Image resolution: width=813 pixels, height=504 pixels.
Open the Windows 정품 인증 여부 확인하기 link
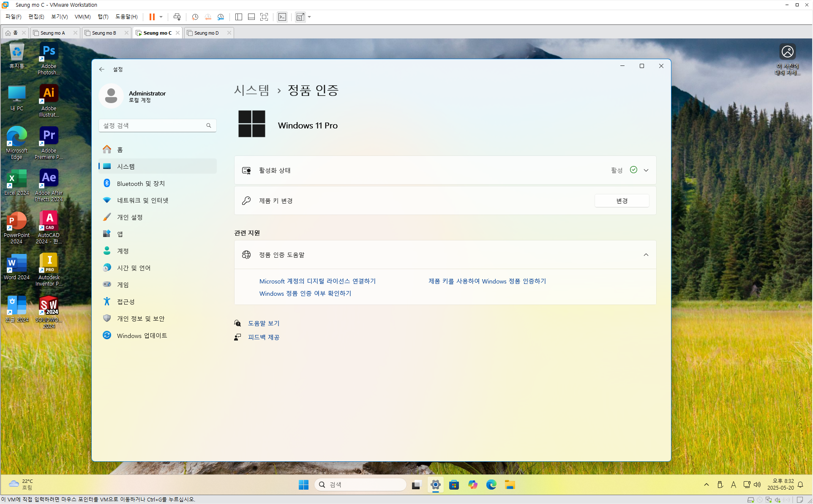[x=305, y=293]
